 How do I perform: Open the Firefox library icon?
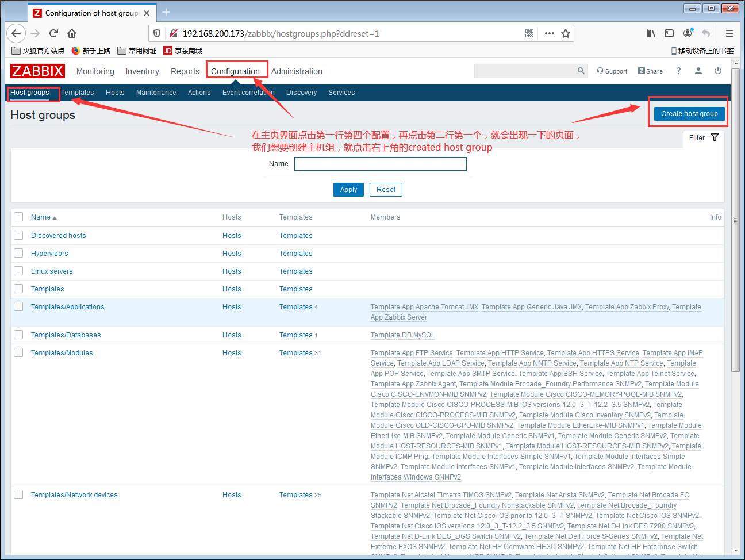pos(651,33)
